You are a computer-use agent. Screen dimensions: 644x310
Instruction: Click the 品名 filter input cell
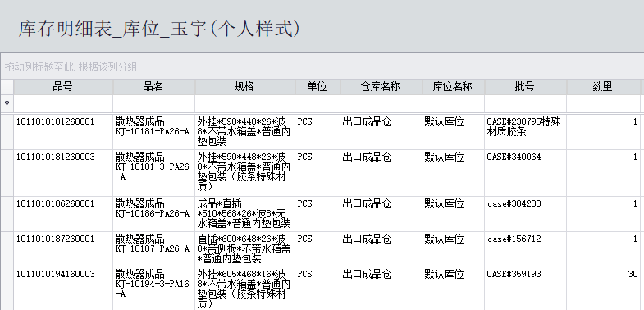pos(154,104)
